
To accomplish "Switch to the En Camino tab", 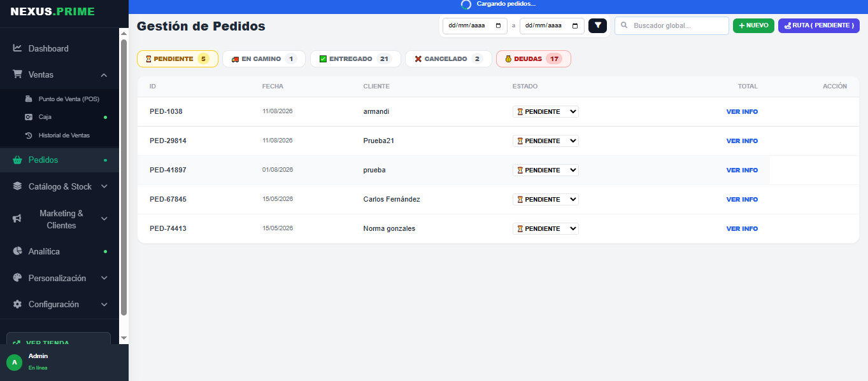I will (x=264, y=59).
